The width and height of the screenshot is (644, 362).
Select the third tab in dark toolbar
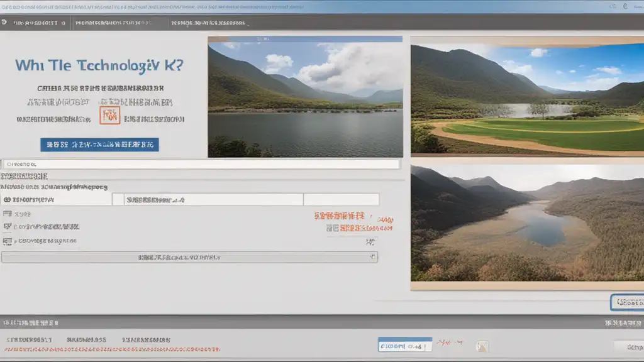click(208, 23)
